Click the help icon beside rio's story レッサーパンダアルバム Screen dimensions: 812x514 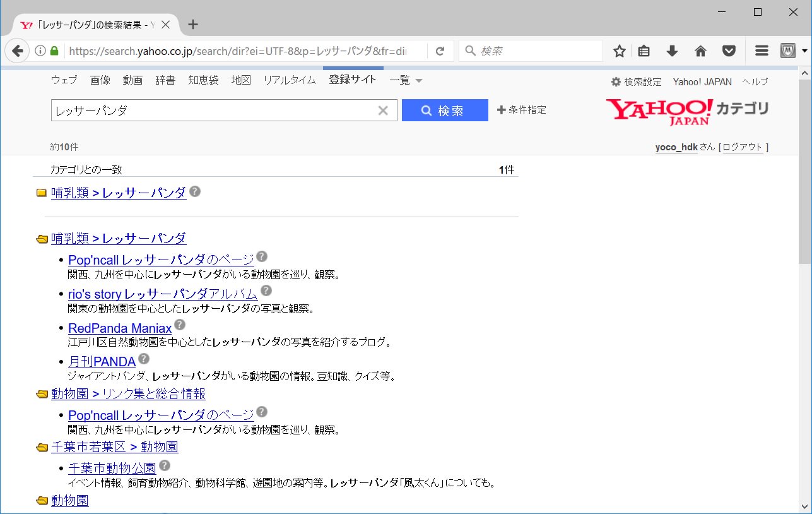tap(266, 290)
